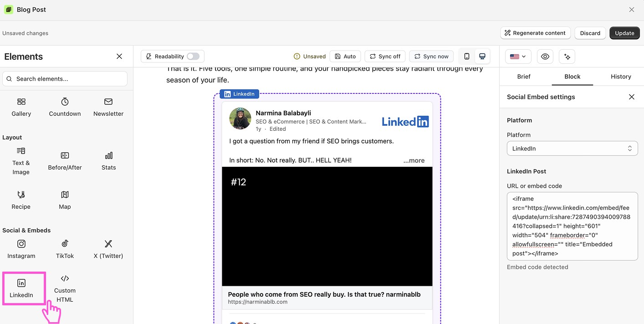
Task: Close the Blog Post editor window
Action: pos(632,10)
